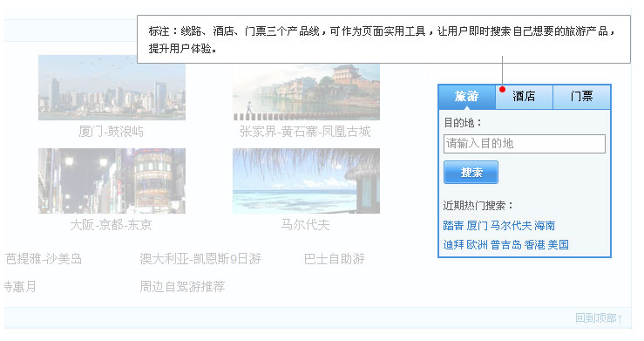This screenshot has height=341, width=644.
Task: Open the 厦门 hot search link
Action: tap(477, 226)
